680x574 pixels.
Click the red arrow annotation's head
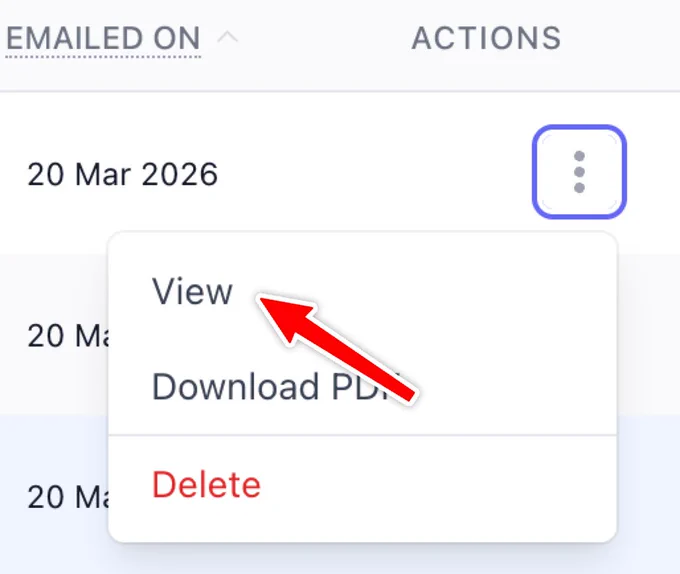pyautogui.click(x=284, y=315)
